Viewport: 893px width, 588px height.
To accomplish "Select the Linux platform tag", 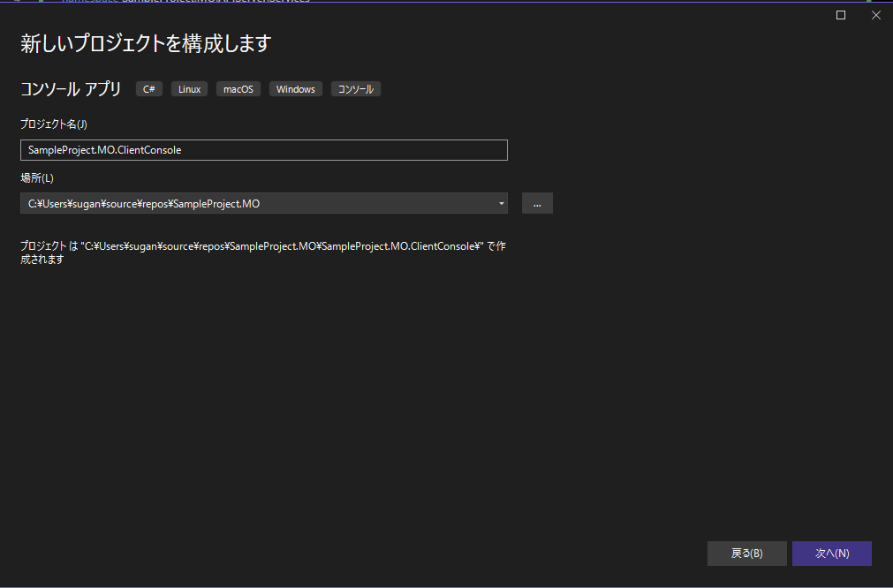I will pyautogui.click(x=189, y=88).
